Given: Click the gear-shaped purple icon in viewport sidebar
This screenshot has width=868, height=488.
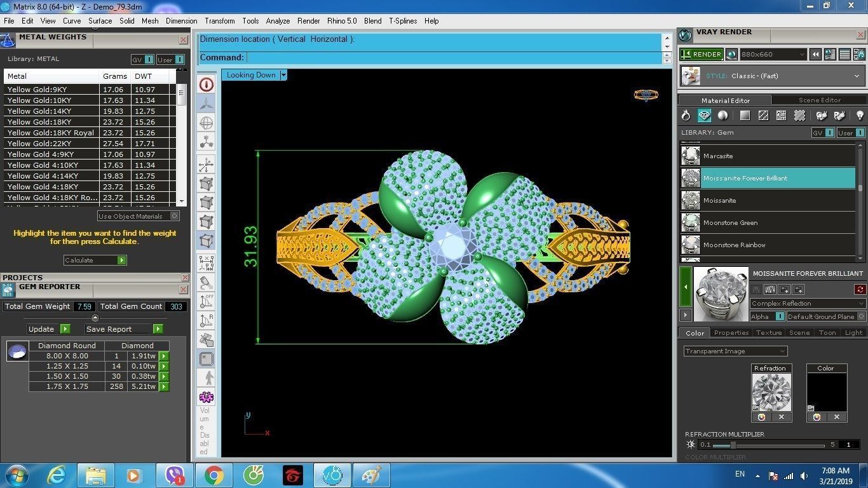Looking at the screenshot, I should point(207,397).
